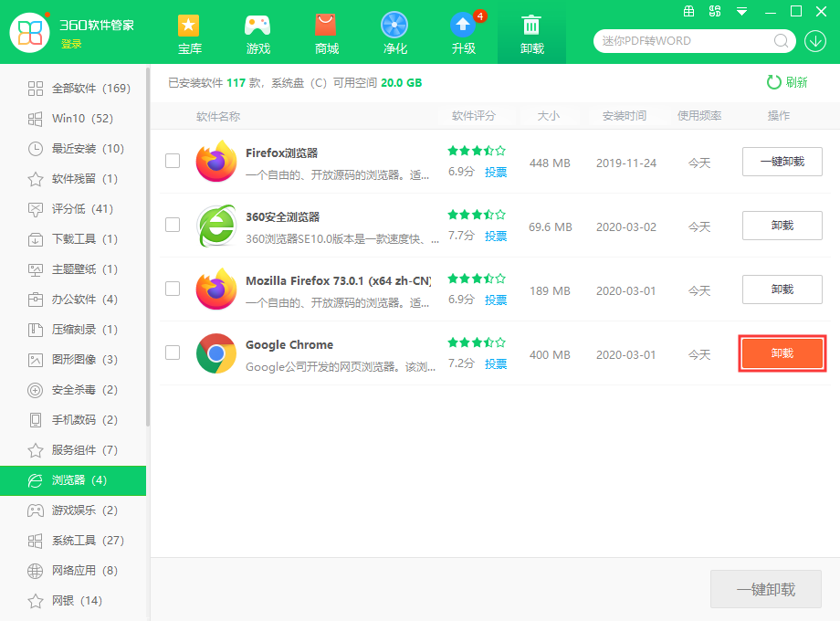
Task: Check the Google Chrome checkbox
Action: click(x=173, y=353)
